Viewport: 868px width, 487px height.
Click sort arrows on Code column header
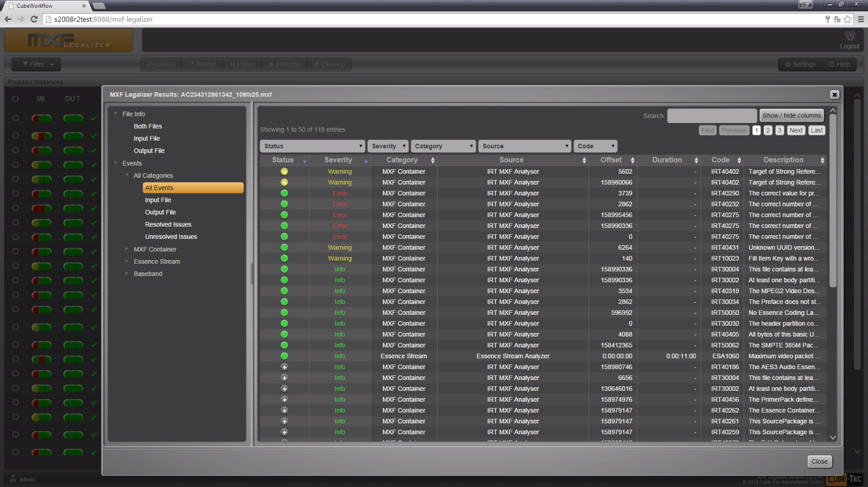point(739,160)
